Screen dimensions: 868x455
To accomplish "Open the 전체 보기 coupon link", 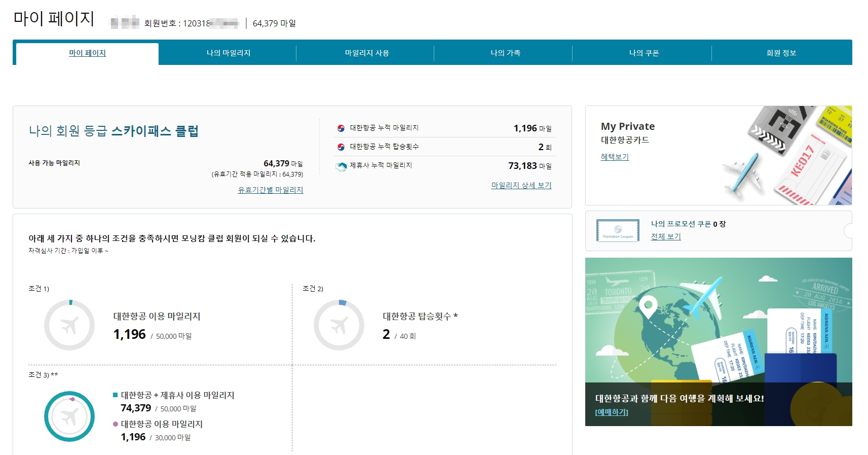I will [666, 236].
